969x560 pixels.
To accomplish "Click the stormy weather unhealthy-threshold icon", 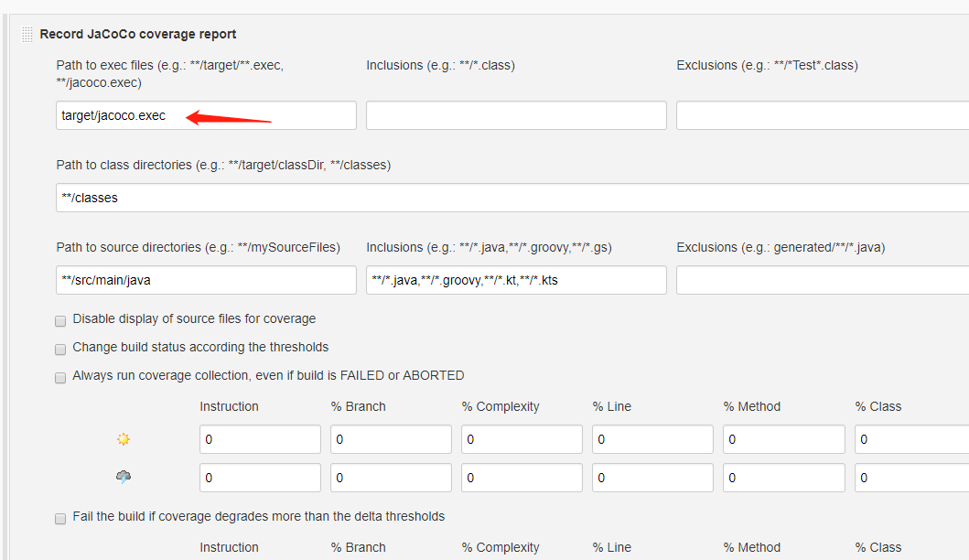I will click(123, 477).
